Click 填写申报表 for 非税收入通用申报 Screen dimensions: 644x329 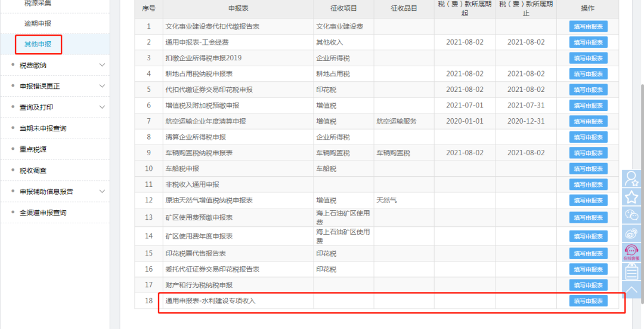588,185
